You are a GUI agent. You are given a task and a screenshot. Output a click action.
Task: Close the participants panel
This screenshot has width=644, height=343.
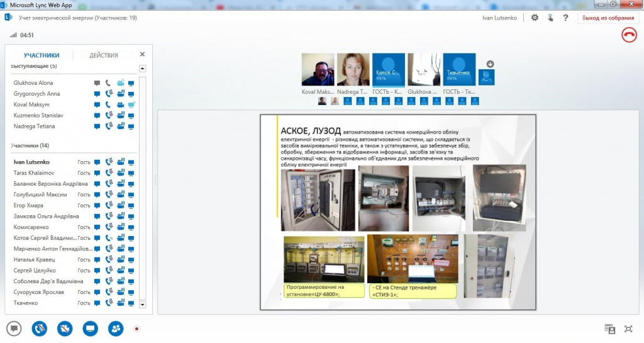coord(142,54)
